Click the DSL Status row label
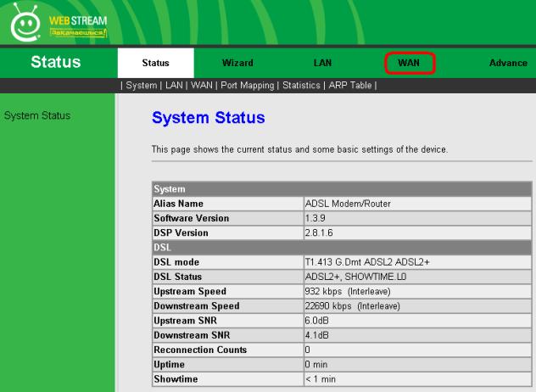The height and width of the screenshot is (392, 536). 177,277
